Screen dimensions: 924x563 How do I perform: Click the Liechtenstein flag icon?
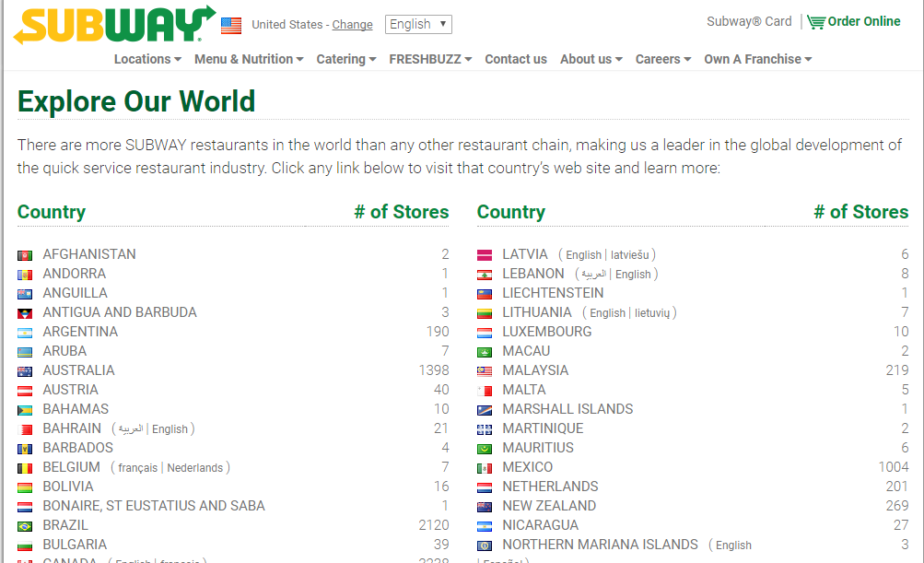point(485,294)
